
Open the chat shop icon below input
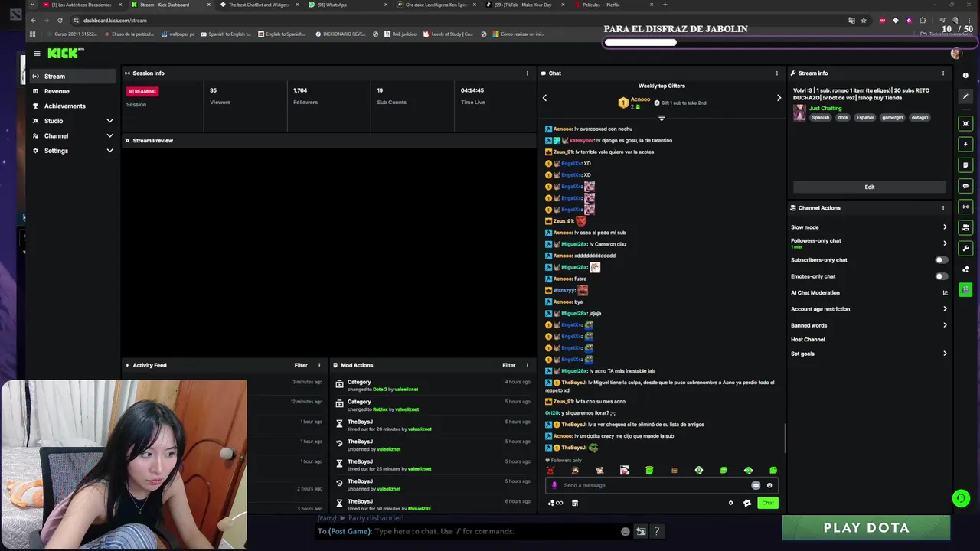(575, 503)
